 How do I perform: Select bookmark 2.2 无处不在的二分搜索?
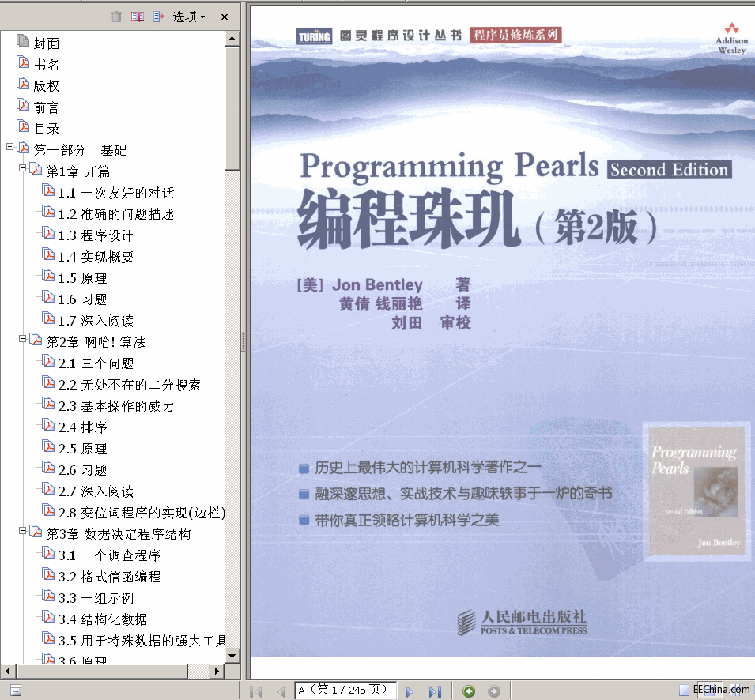129,385
